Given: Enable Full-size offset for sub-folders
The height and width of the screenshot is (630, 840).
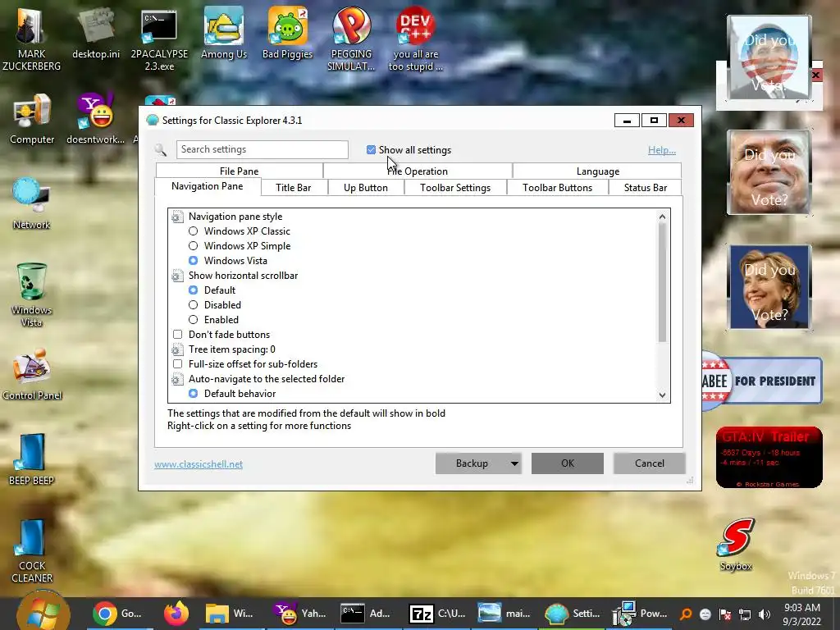Looking at the screenshot, I should (x=178, y=363).
